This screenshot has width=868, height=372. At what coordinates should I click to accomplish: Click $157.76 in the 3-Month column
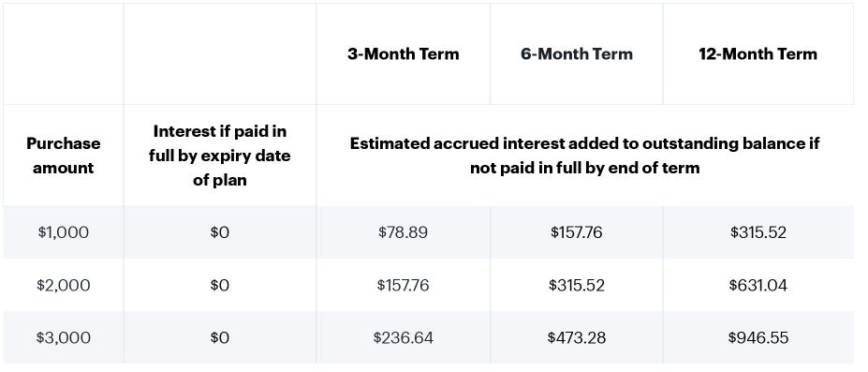click(x=403, y=285)
